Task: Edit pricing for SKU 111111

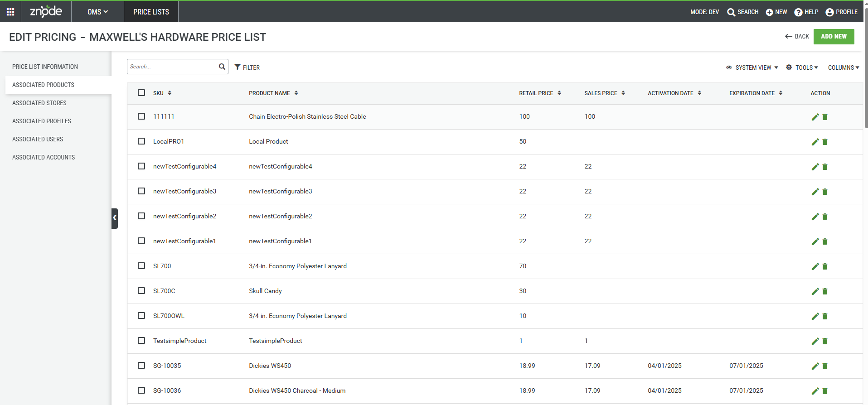Action: coord(815,117)
